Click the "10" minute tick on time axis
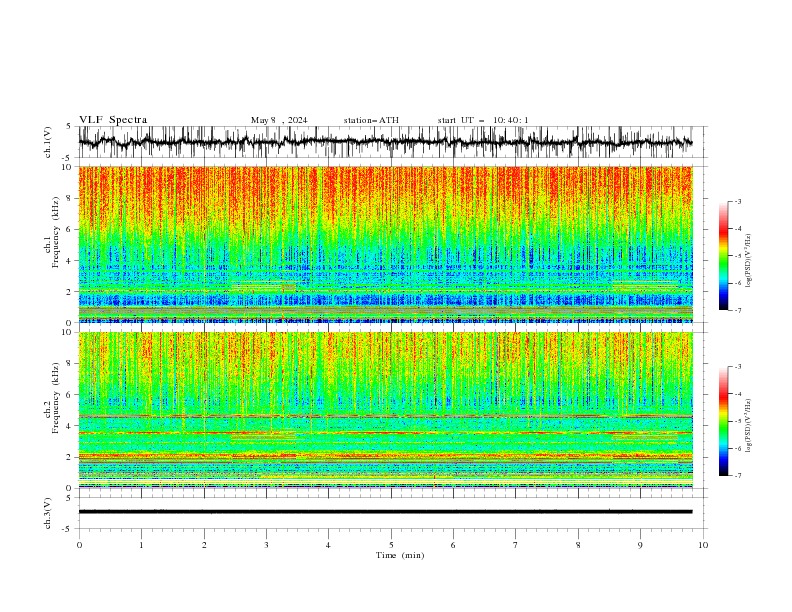 click(703, 545)
